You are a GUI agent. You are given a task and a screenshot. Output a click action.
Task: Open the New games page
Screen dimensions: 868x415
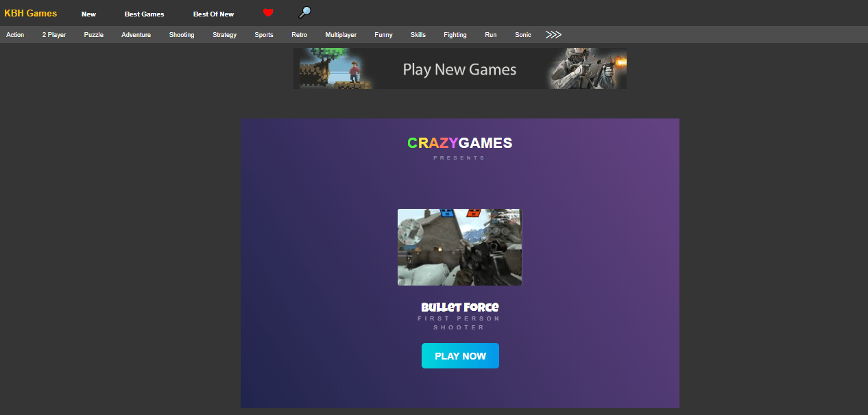tap(88, 14)
